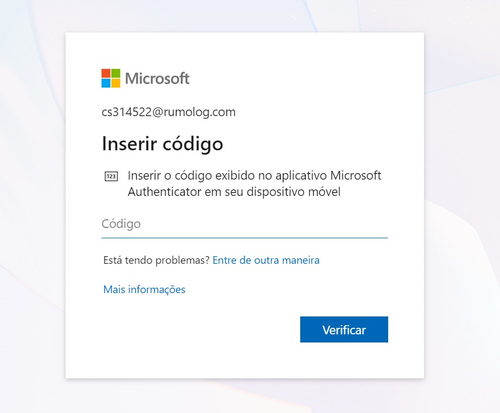Click the empty area below Verificar inside card
Screen dimensions: 500x413
[245, 361]
